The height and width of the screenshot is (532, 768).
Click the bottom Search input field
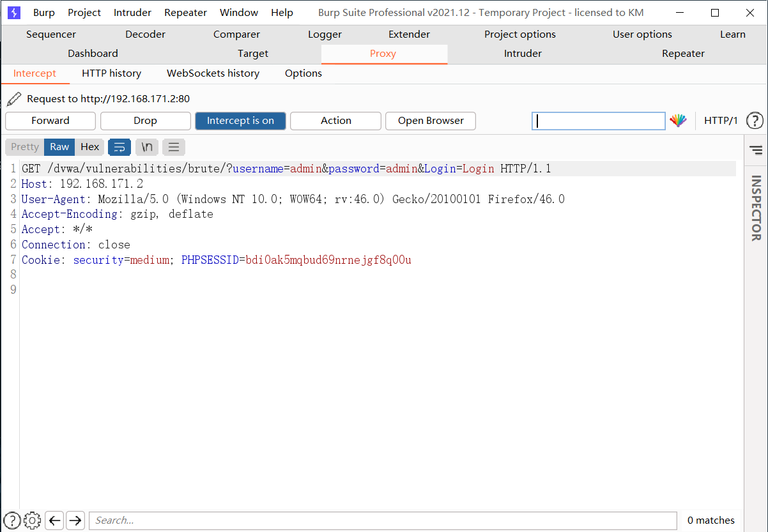click(x=383, y=521)
